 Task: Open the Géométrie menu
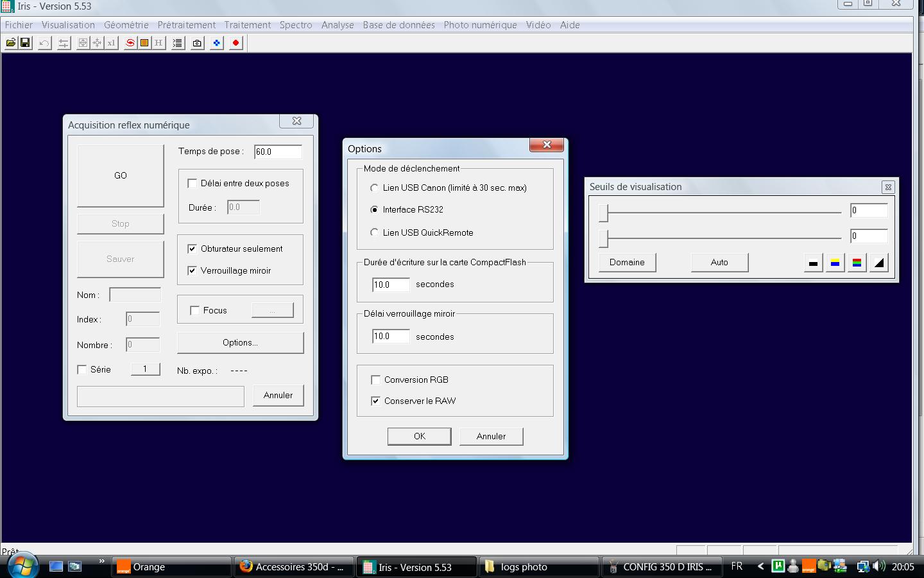point(126,25)
